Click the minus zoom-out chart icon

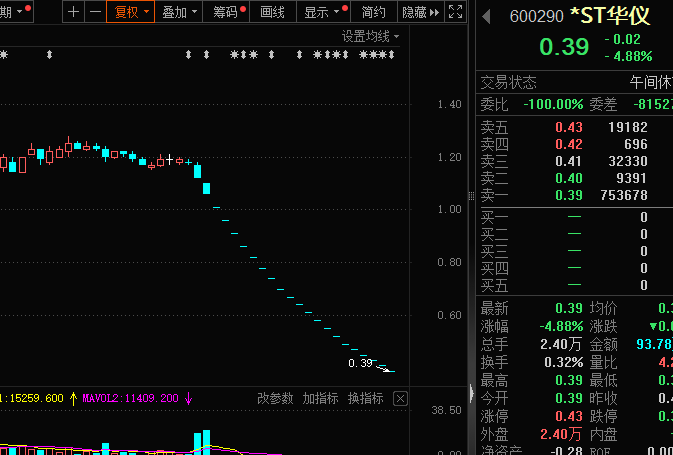pyautogui.click(x=95, y=12)
